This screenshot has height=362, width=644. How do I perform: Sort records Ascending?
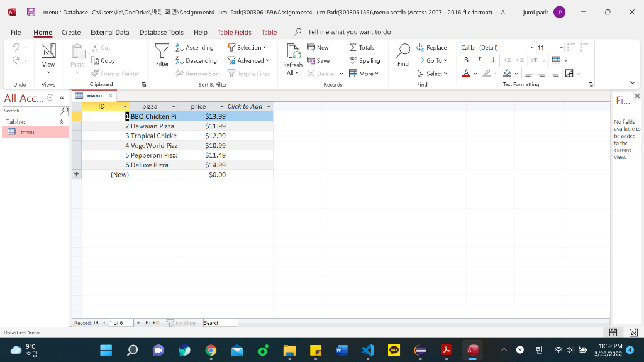tap(195, 48)
